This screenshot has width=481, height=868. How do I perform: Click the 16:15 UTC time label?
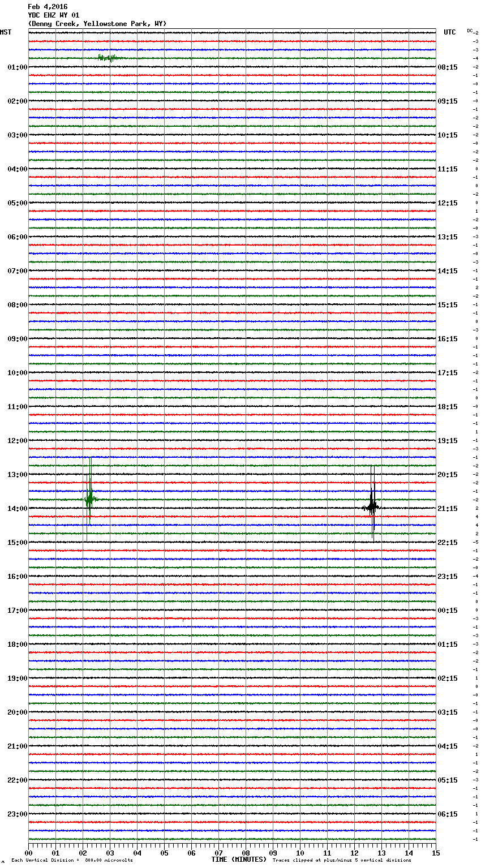pyautogui.click(x=448, y=339)
